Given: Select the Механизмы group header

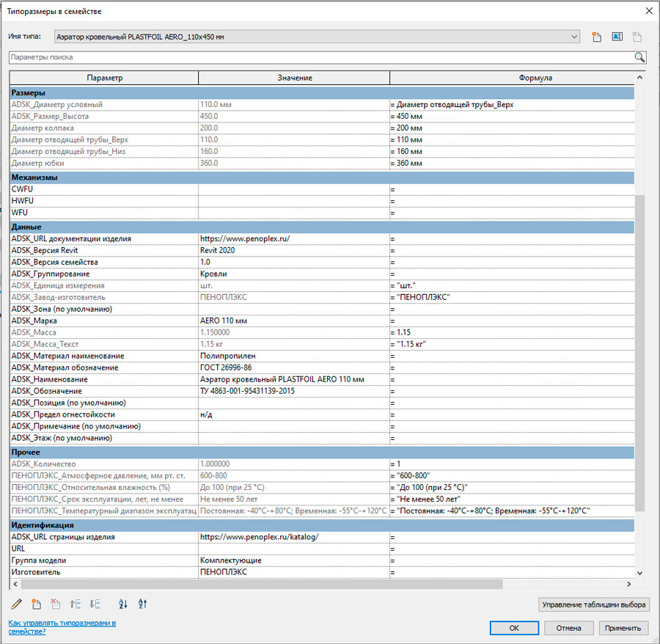Looking at the screenshot, I should [x=322, y=178].
